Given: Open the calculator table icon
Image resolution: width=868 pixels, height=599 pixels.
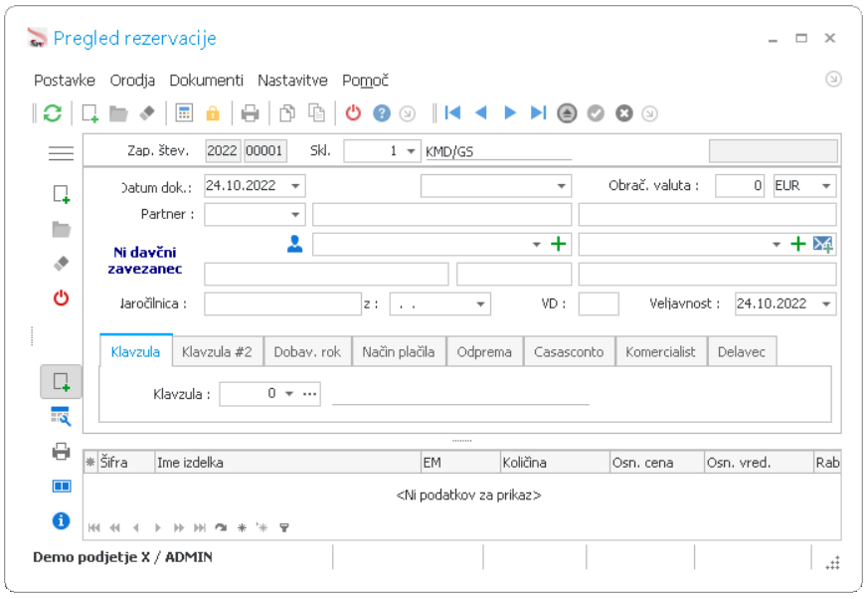Looking at the screenshot, I should click(184, 112).
